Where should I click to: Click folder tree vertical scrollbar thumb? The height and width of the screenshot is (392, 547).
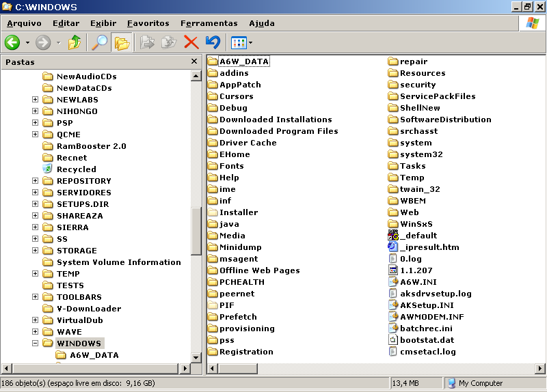pos(196,232)
